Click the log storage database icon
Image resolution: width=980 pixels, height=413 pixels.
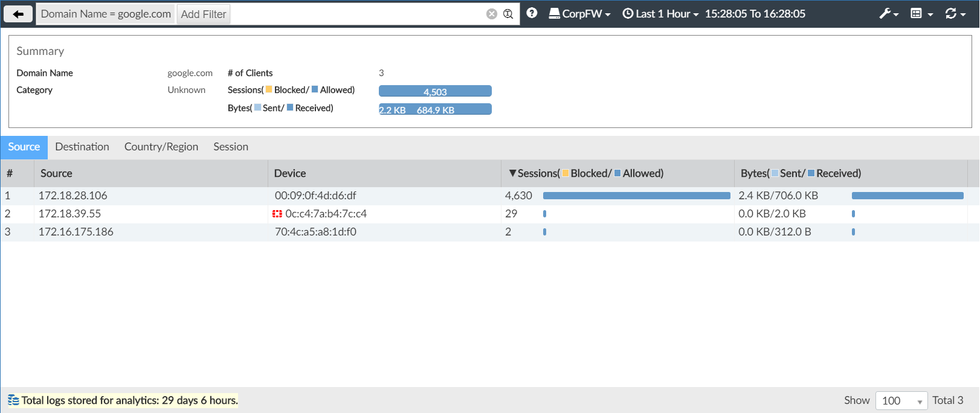[13, 400]
